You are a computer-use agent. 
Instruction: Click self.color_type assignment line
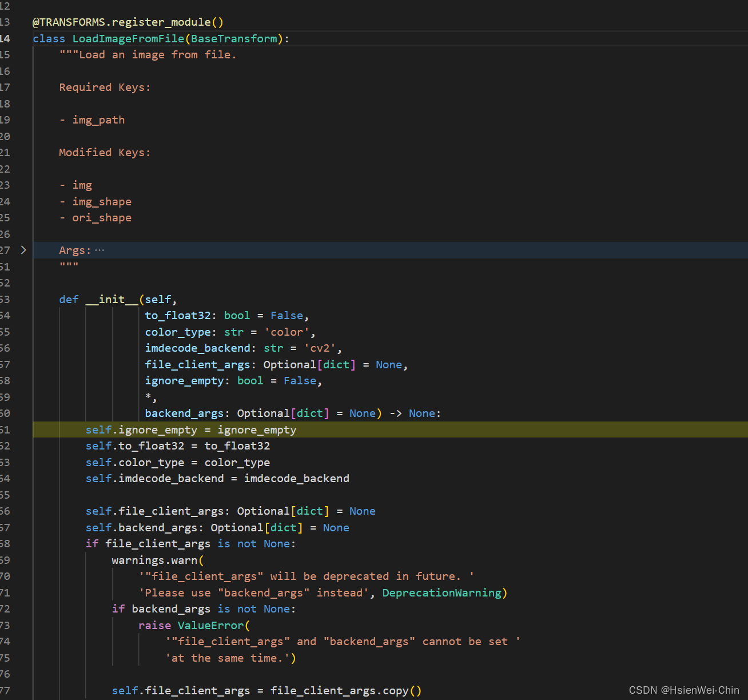[178, 463]
